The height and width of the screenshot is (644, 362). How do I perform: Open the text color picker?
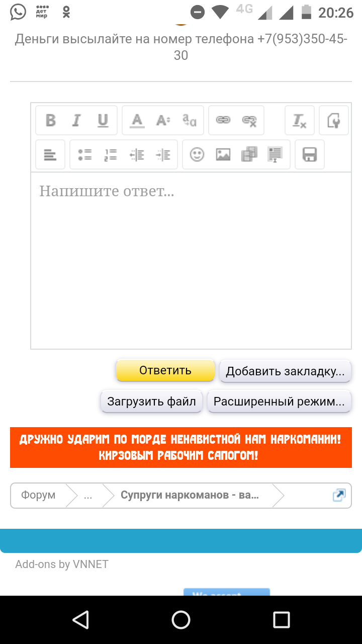(137, 121)
